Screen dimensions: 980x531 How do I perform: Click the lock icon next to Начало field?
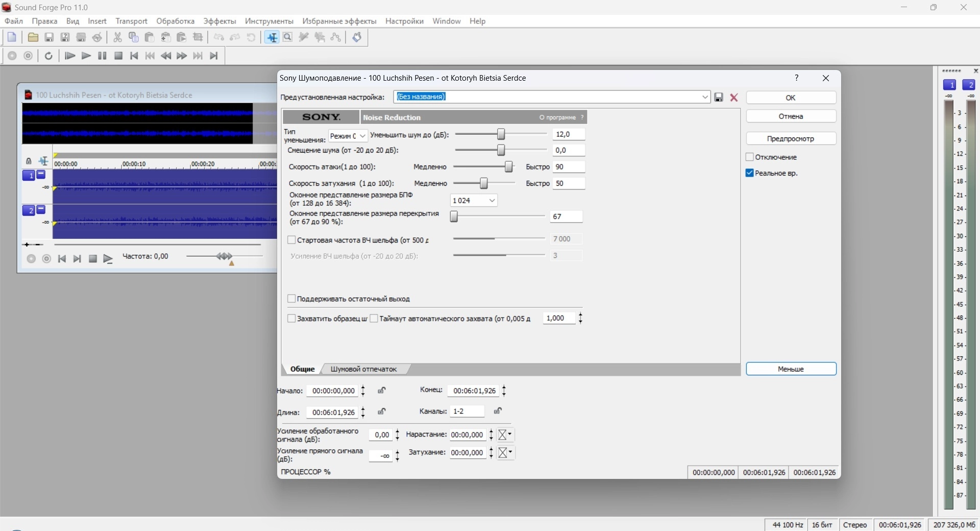pyautogui.click(x=381, y=391)
